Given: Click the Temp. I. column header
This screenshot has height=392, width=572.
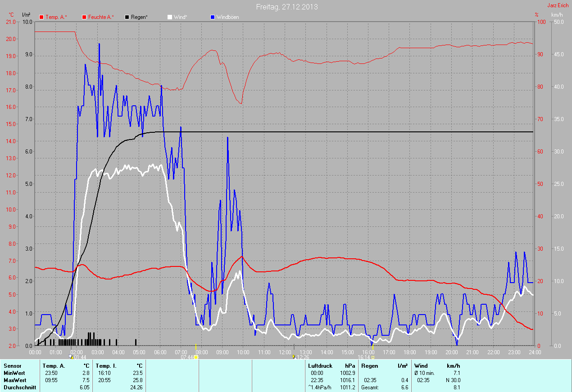Looking at the screenshot, I should 106,366.
